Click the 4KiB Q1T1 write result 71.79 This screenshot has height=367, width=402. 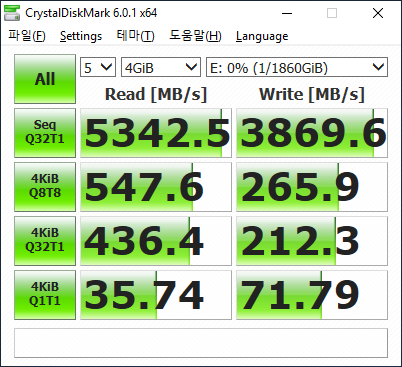click(x=312, y=295)
